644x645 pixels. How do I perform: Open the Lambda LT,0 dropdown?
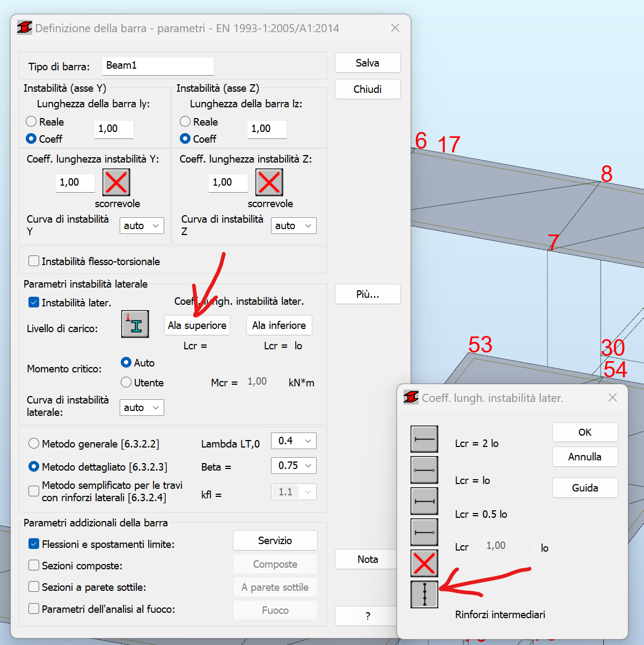(x=294, y=441)
